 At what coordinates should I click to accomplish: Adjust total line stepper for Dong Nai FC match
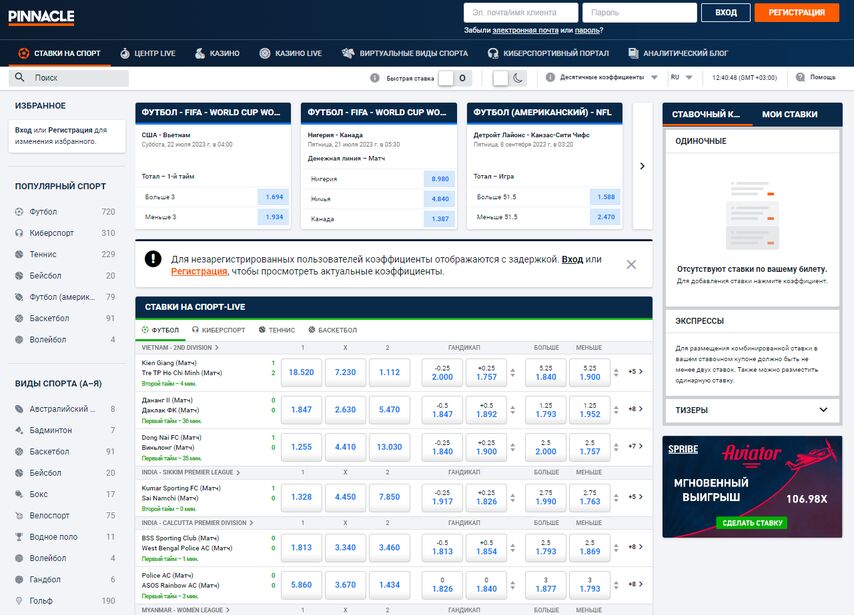(x=616, y=447)
